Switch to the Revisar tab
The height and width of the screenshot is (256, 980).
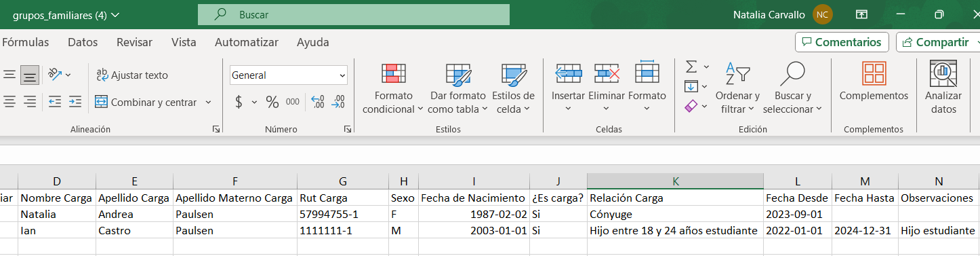(134, 42)
